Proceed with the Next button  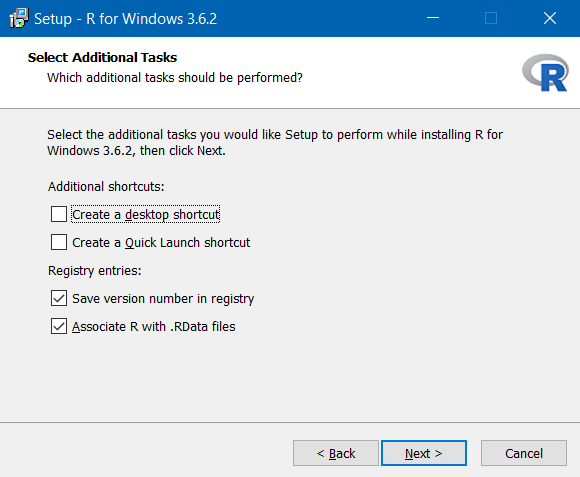424,453
